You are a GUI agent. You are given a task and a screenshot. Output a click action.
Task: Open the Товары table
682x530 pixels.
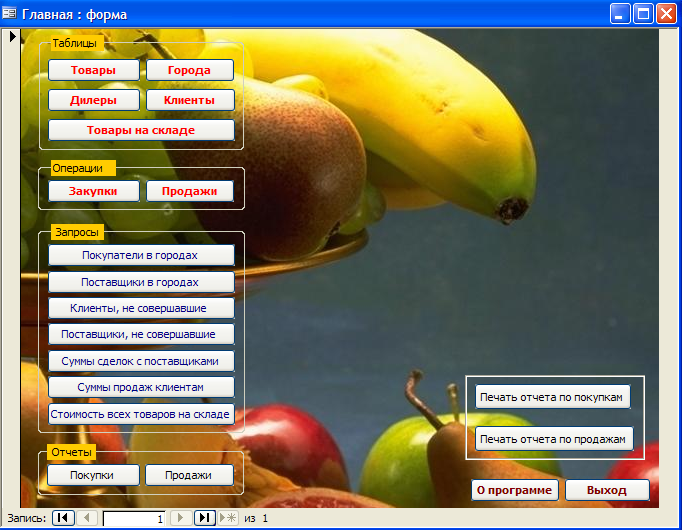pyautogui.click(x=94, y=70)
